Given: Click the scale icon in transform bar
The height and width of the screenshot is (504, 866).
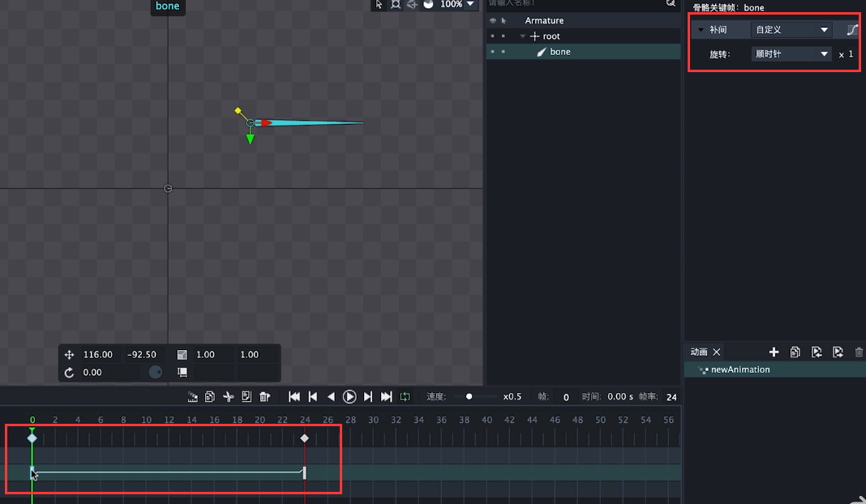Looking at the screenshot, I should (x=182, y=354).
